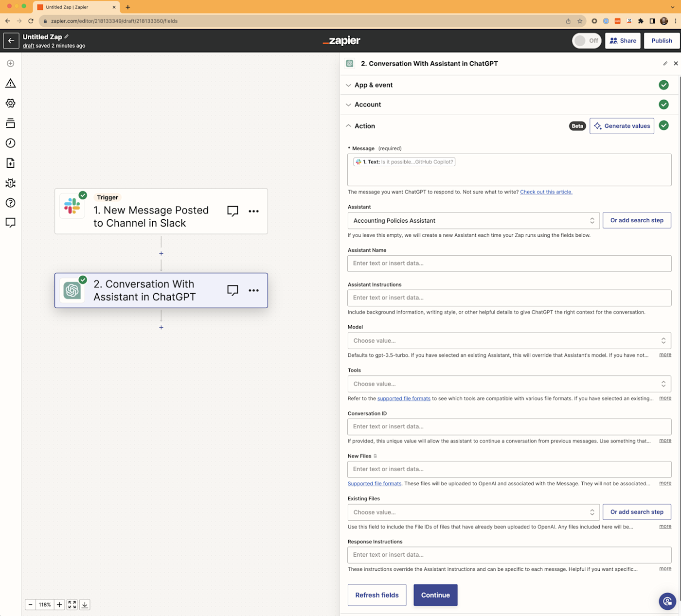Image resolution: width=681 pixels, height=616 pixels.
Task: Open the Zap details file-bolt icon in the sidebar
Action: (10, 163)
